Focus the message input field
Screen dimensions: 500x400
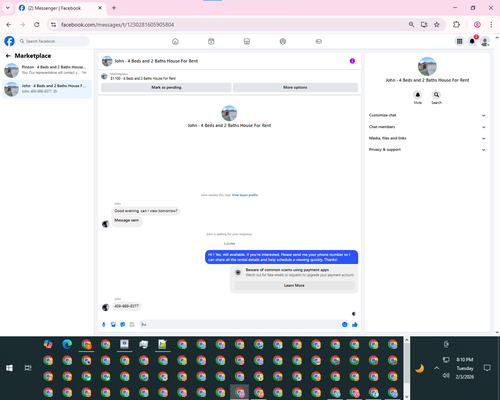tap(239, 324)
